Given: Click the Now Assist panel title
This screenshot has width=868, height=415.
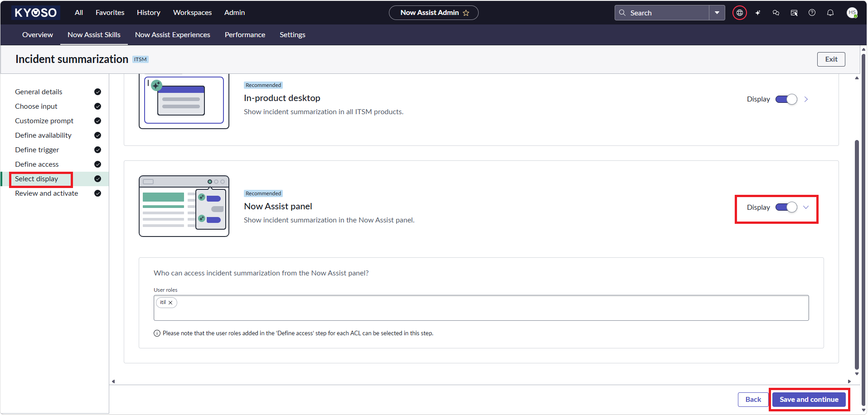Looking at the screenshot, I should (x=278, y=207).
